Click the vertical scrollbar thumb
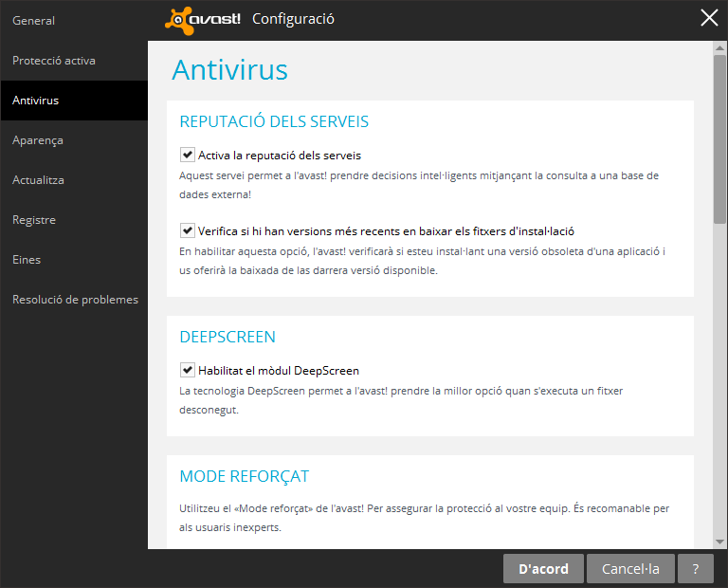 point(719,139)
